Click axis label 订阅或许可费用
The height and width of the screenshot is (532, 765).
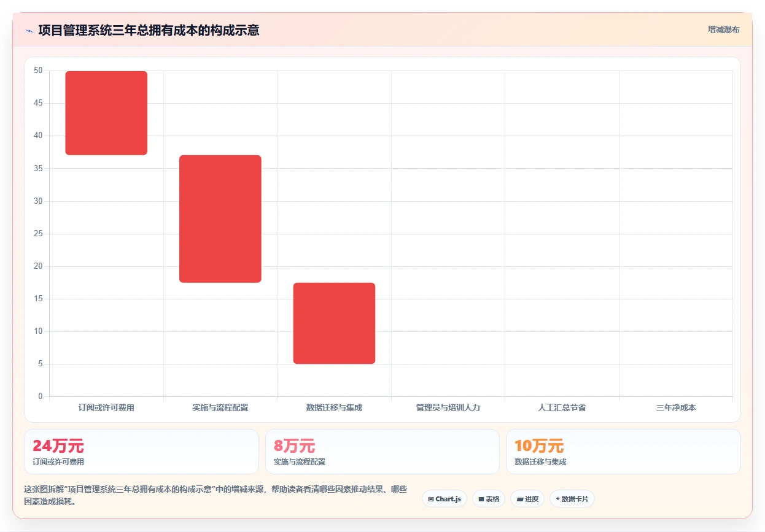pos(106,407)
